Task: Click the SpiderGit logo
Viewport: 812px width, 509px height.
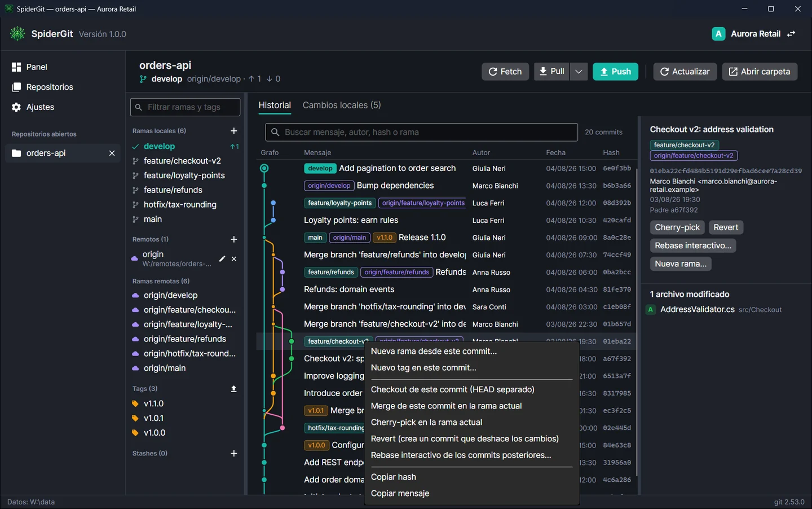Action: [17, 34]
